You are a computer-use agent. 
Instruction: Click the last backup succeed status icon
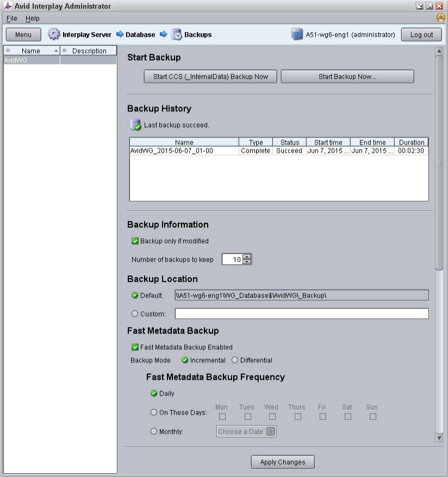click(x=135, y=125)
